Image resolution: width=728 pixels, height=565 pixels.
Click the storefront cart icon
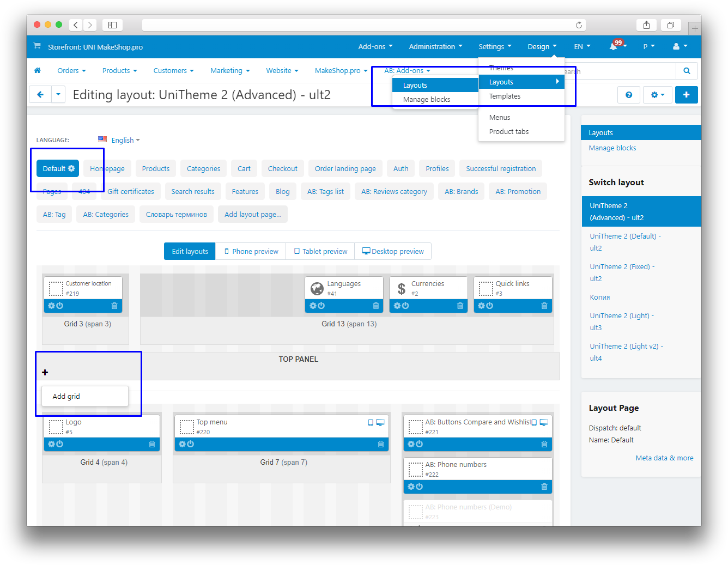pyautogui.click(x=37, y=46)
